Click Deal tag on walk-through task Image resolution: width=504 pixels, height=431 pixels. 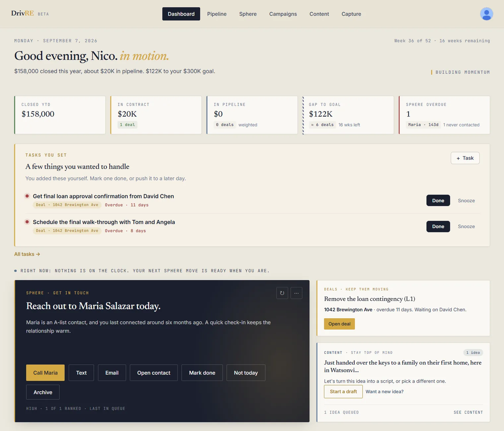pos(67,231)
